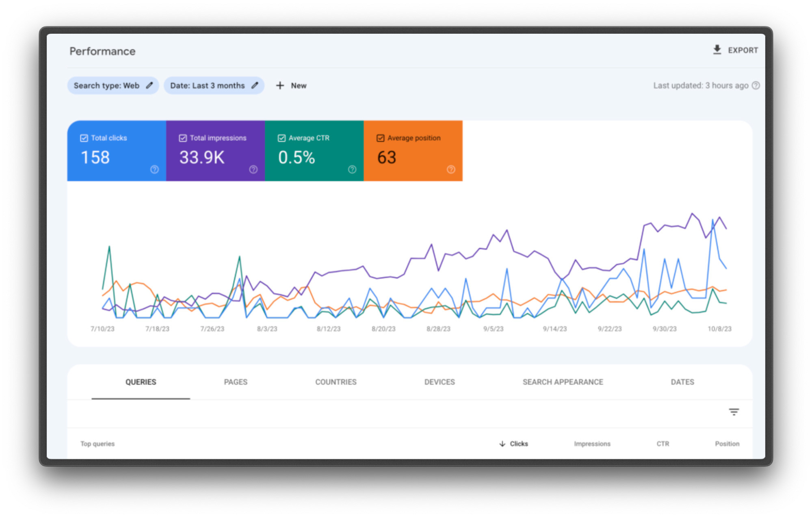Sort table by Clicks column arrow
812x518 pixels.
click(x=502, y=444)
